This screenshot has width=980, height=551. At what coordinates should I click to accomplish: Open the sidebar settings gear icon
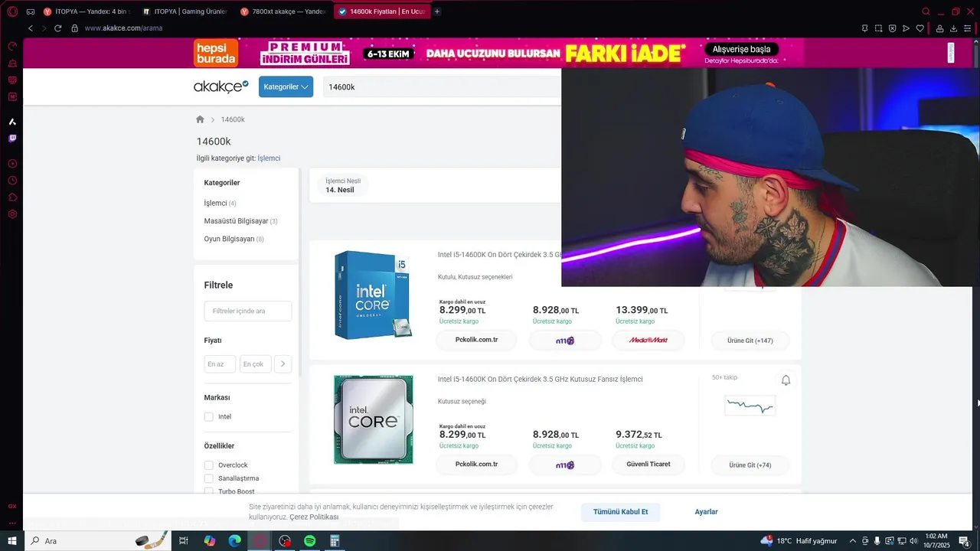[12, 214]
